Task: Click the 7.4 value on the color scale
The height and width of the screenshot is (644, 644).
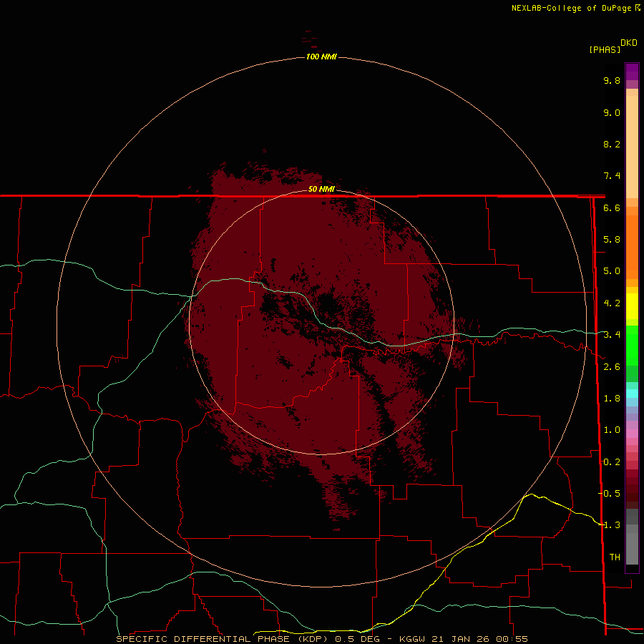Action: (x=612, y=176)
